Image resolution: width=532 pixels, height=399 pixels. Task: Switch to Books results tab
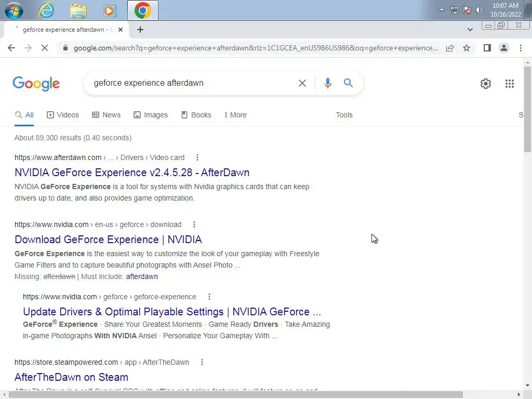pos(196,115)
